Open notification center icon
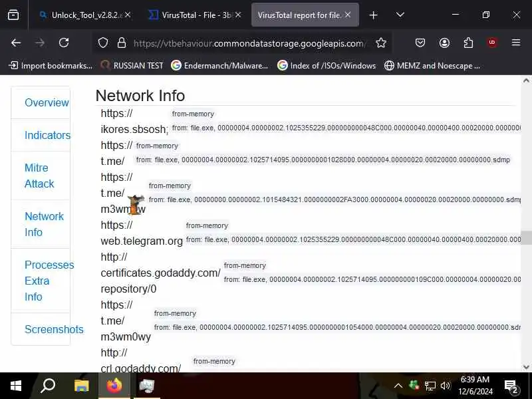The height and width of the screenshot is (399, 532). [511, 386]
